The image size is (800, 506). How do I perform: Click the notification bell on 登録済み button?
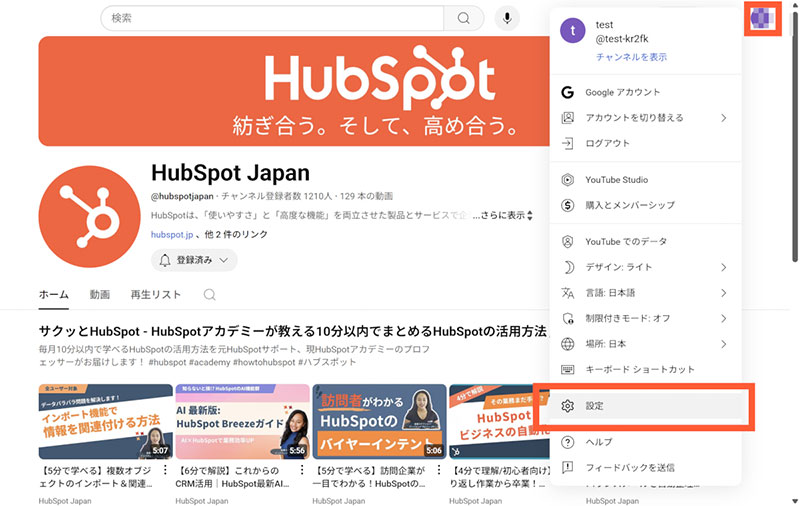coord(164,260)
